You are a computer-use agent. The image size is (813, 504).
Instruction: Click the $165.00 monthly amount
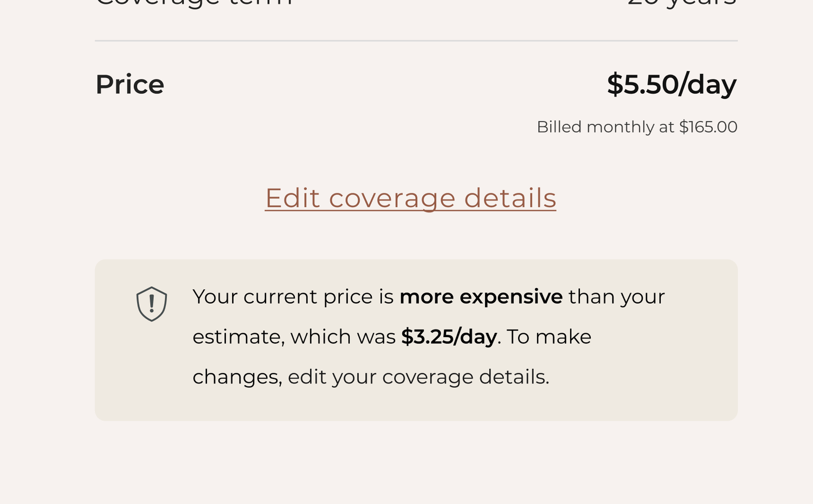point(708,127)
